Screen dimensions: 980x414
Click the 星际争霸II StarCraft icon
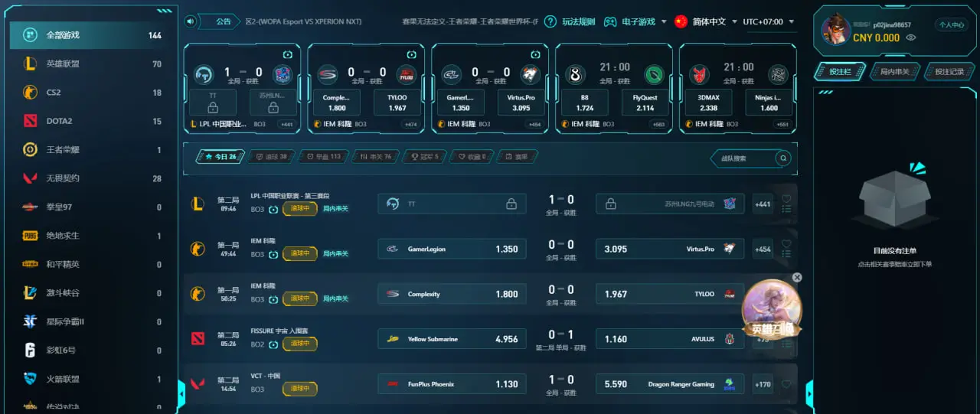(30, 321)
